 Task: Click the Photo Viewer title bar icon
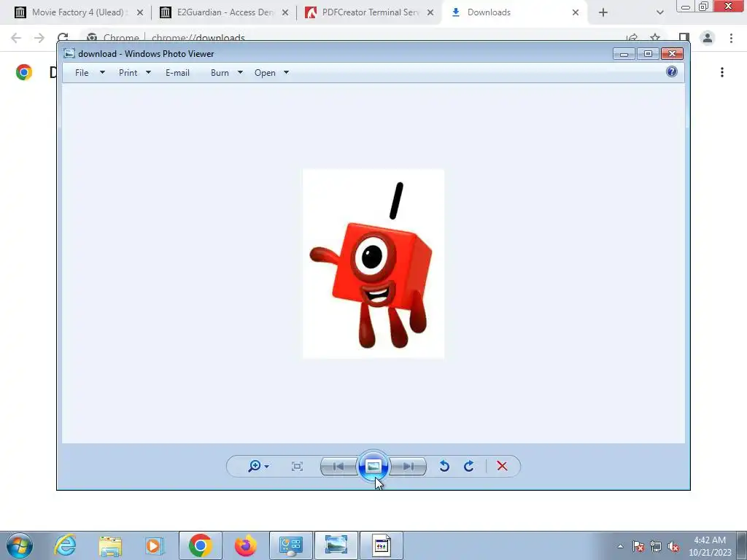(69, 53)
